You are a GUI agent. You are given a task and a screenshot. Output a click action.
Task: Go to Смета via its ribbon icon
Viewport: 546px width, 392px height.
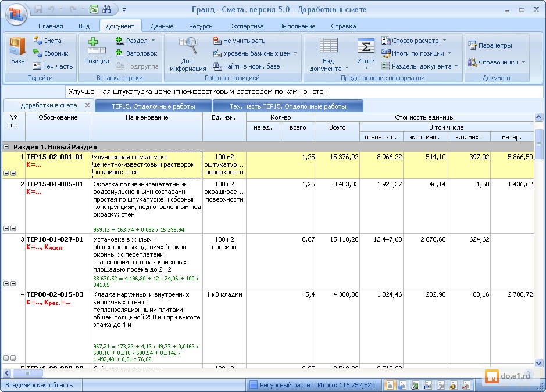[47, 41]
